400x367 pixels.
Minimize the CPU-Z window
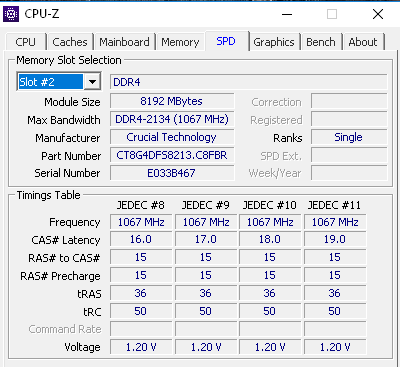point(287,14)
